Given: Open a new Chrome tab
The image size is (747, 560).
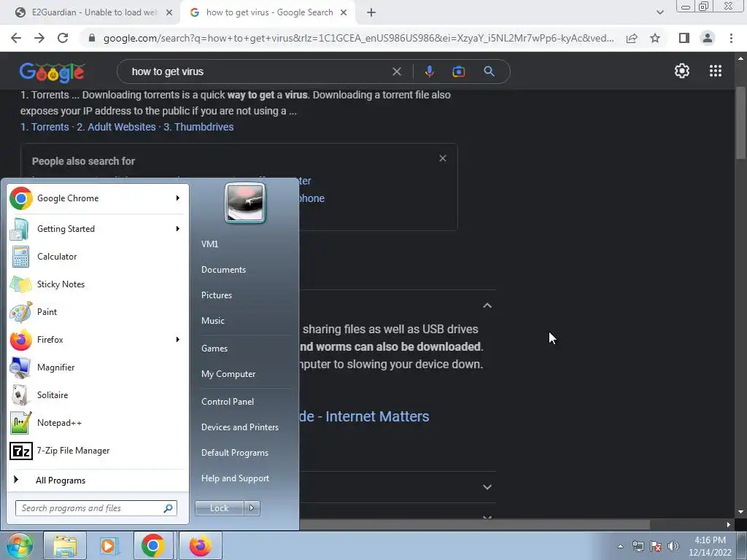Looking at the screenshot, I should click(x=371, y=13).
